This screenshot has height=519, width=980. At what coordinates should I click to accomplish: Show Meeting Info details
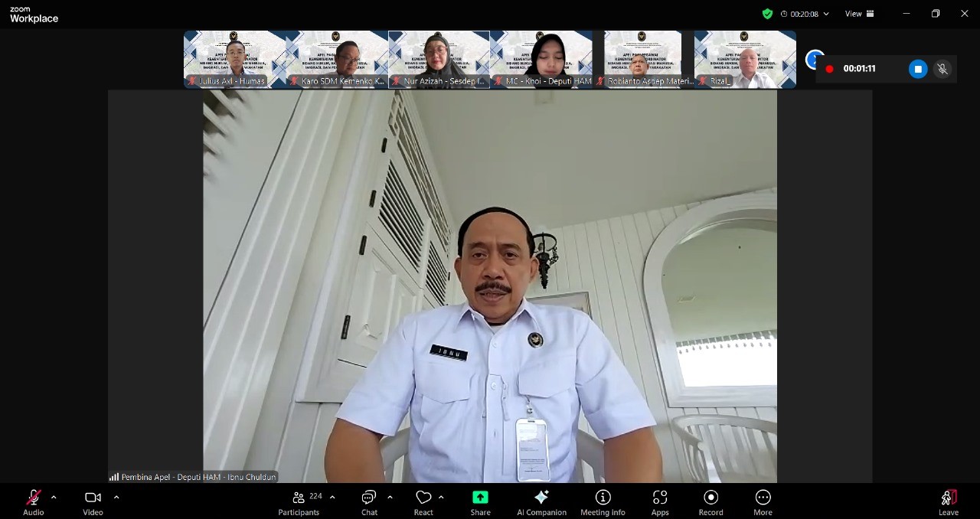point(603,498)
